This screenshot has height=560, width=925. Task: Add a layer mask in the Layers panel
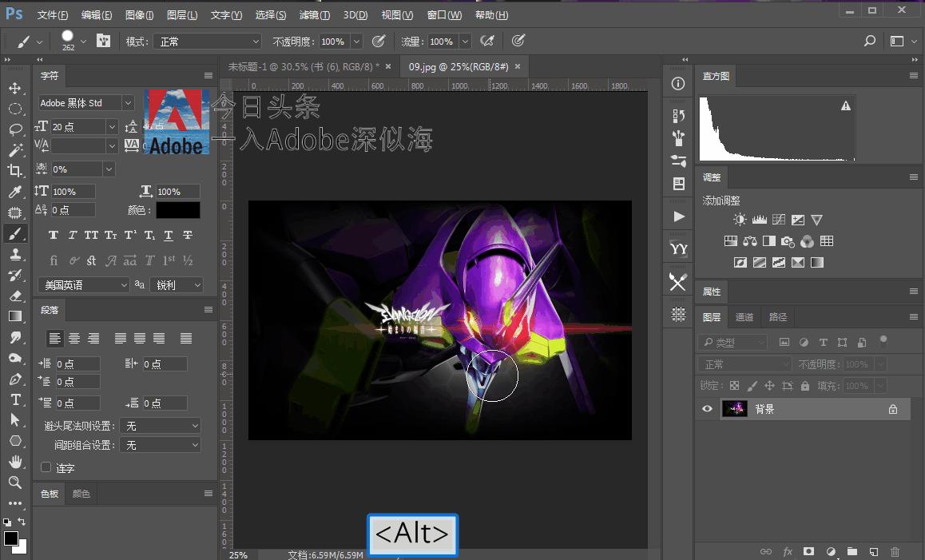click(808, 551)
